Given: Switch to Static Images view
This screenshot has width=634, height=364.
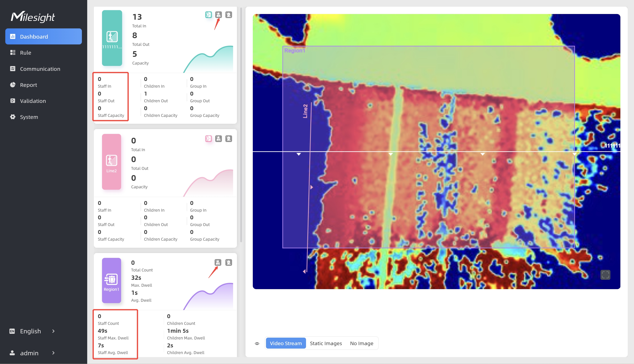Looking at the screenshot, I should (326, 344).
